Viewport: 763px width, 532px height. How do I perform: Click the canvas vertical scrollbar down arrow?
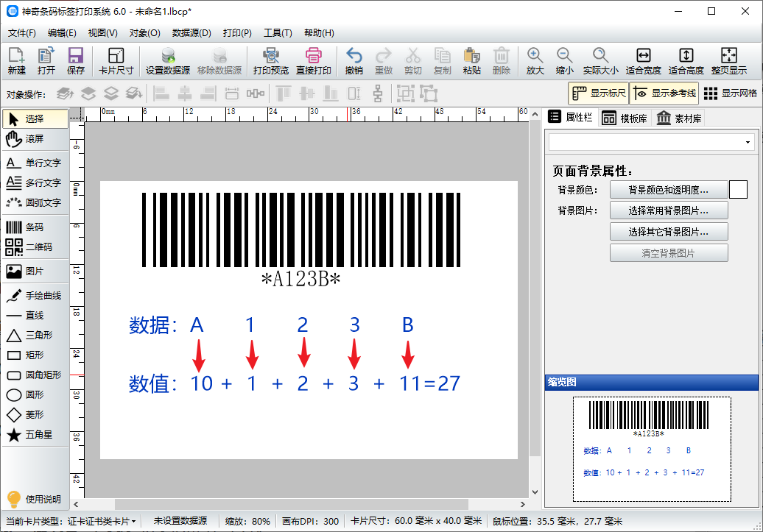[x=535, y=492]
